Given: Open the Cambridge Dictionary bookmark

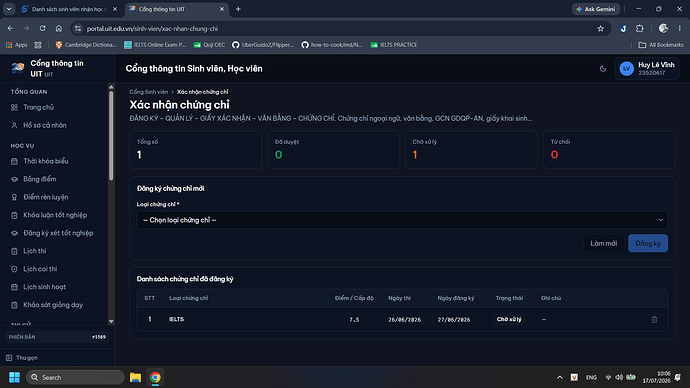Looking at the screenshot, I should point(86,45).
